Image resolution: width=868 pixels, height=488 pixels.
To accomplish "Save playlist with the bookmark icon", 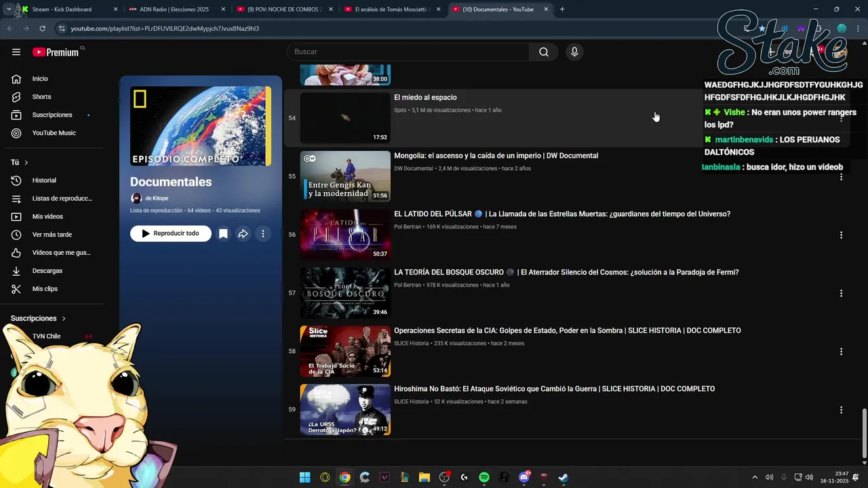I will point(223,234).
